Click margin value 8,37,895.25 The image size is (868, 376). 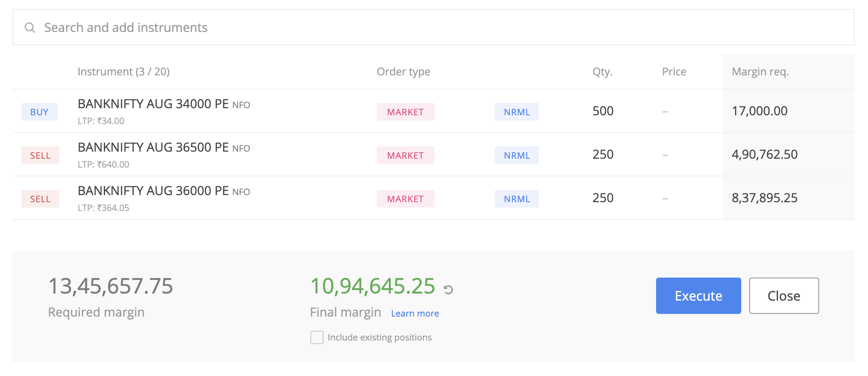(x=764, y=198)
